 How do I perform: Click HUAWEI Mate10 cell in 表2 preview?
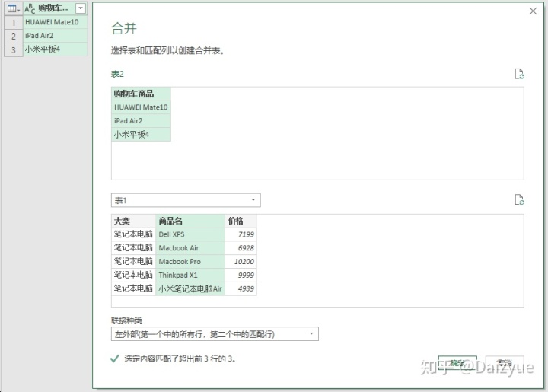142,107
